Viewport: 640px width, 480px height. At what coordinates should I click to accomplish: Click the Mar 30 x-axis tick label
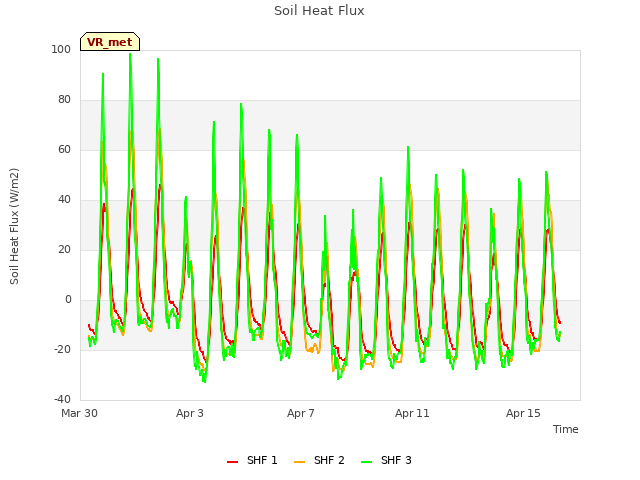(80, 413)
